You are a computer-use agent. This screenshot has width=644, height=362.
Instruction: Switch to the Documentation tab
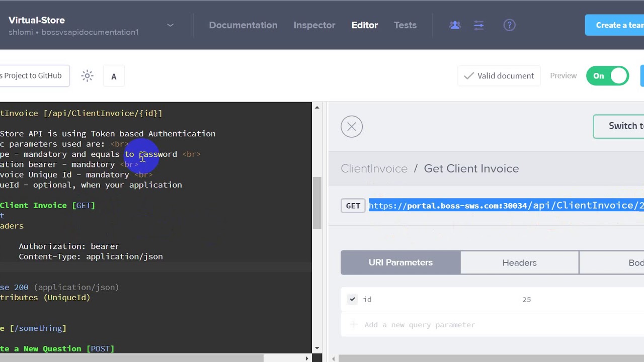coord(243,25)
